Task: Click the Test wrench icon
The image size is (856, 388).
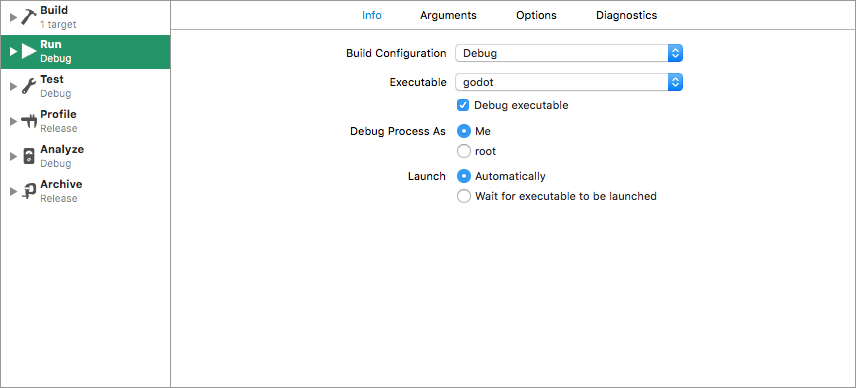Action: tap(29, 87)
